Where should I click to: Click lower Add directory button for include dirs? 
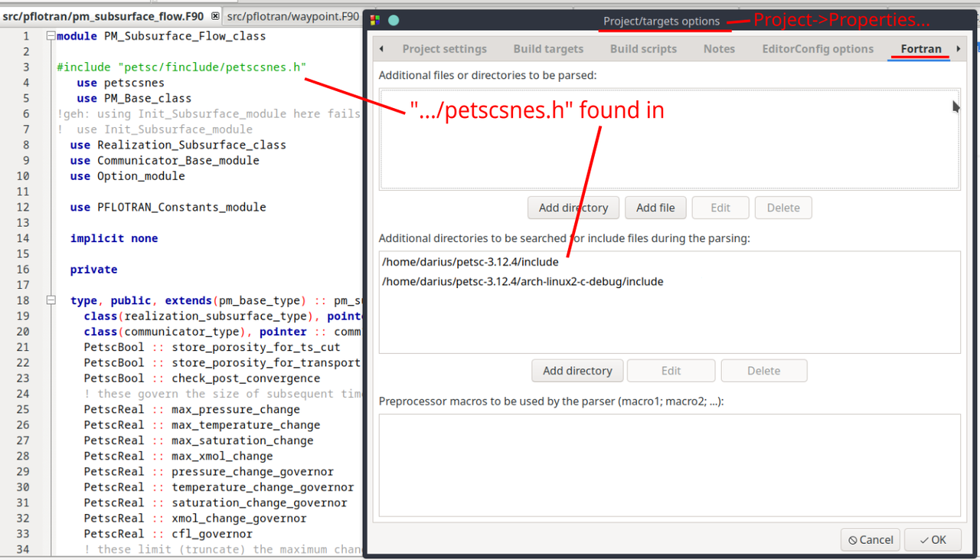[x=577, y=371]
